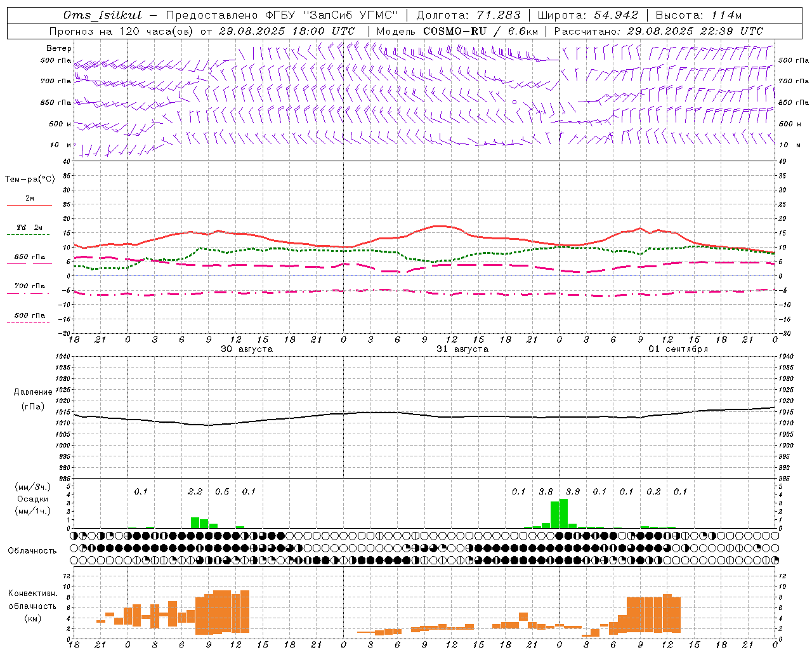Click the Конвективн. convective cloud label
Viewport: 812px width, 650px height.
[x=33, y=594]
